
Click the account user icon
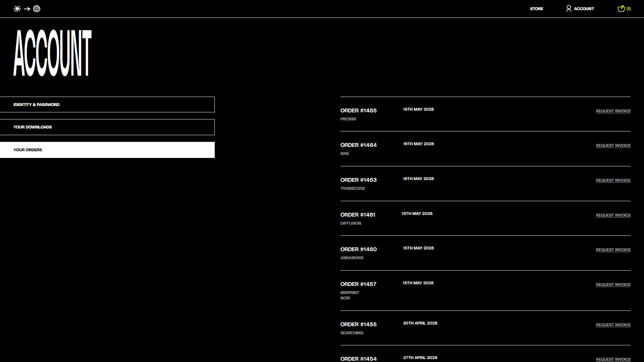[569, 9]
